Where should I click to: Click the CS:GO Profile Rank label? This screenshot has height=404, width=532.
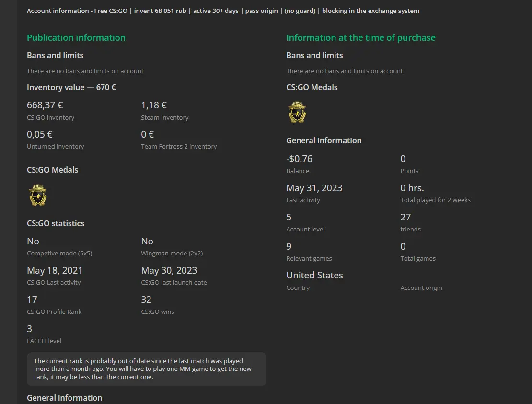point(54,312)
